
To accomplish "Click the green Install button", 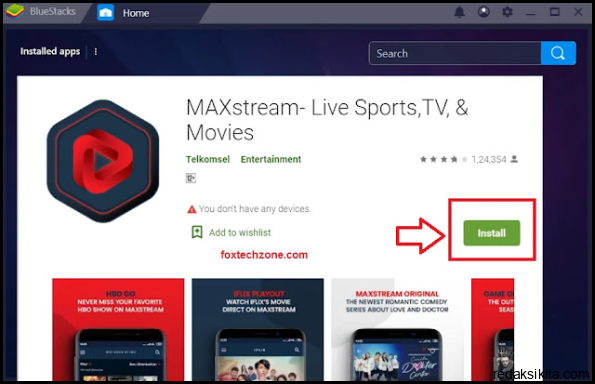I will (491, 233).
